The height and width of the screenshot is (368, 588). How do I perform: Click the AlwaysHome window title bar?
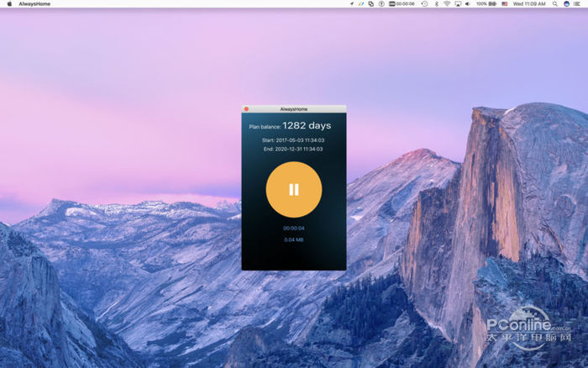[x=294, y=109]
